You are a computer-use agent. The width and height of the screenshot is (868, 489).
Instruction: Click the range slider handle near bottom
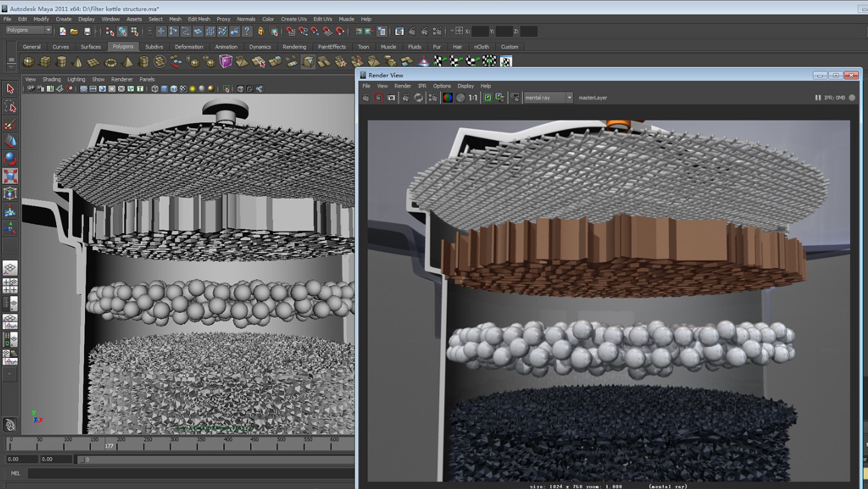click(x=82, y=460)
